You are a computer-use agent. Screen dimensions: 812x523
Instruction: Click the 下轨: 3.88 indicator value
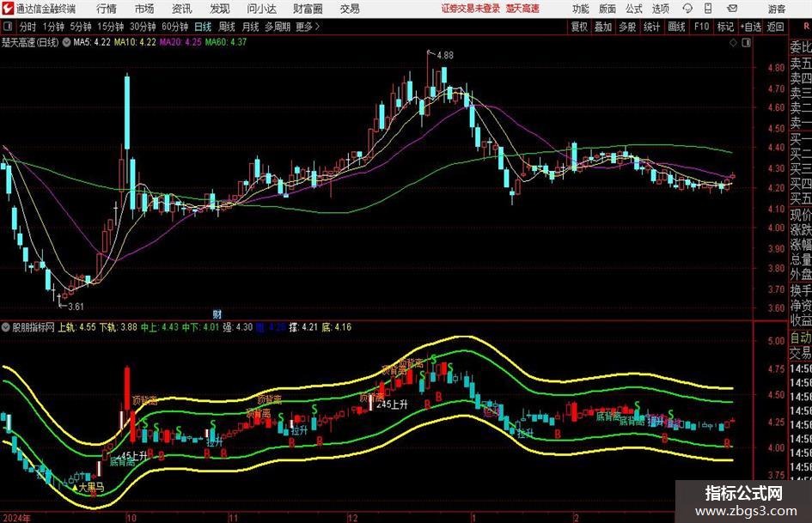click(x=118, y=327)
